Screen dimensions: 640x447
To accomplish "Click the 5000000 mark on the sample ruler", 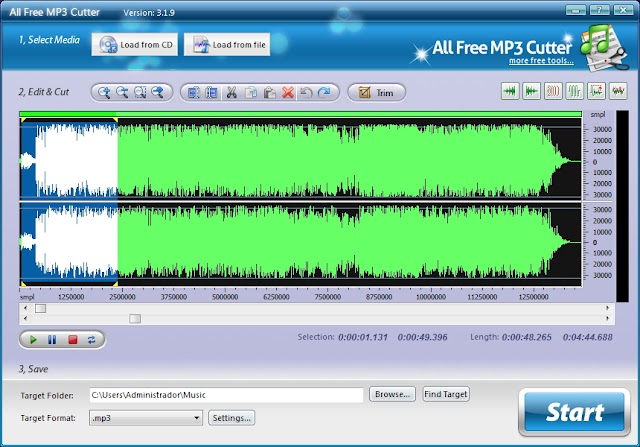I will click(225, 297).
